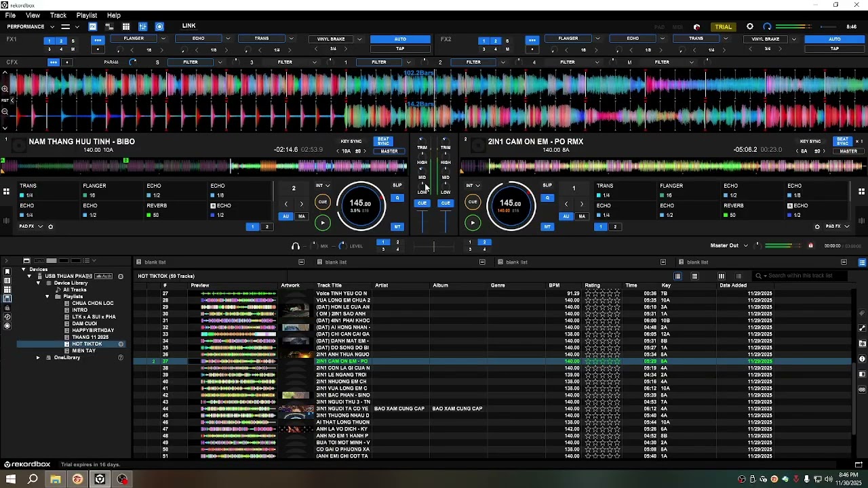Image resolution: width=868 pixels, height=488 pixels.
Task: Open the Help menu
Action: coord(114,15)
